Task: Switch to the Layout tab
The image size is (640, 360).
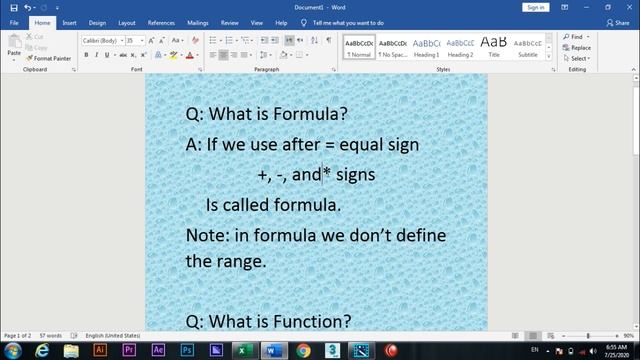Action: pyautogui.click(x=127, y=23)
